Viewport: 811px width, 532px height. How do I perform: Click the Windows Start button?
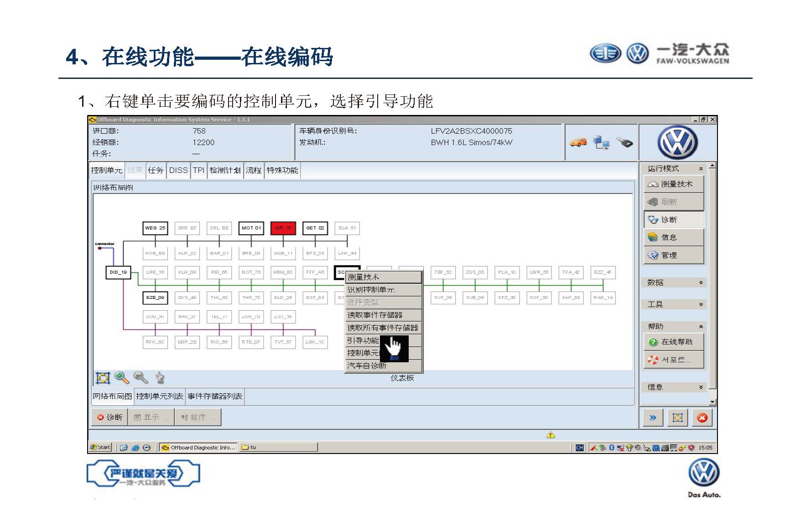[x=101, y=448]
